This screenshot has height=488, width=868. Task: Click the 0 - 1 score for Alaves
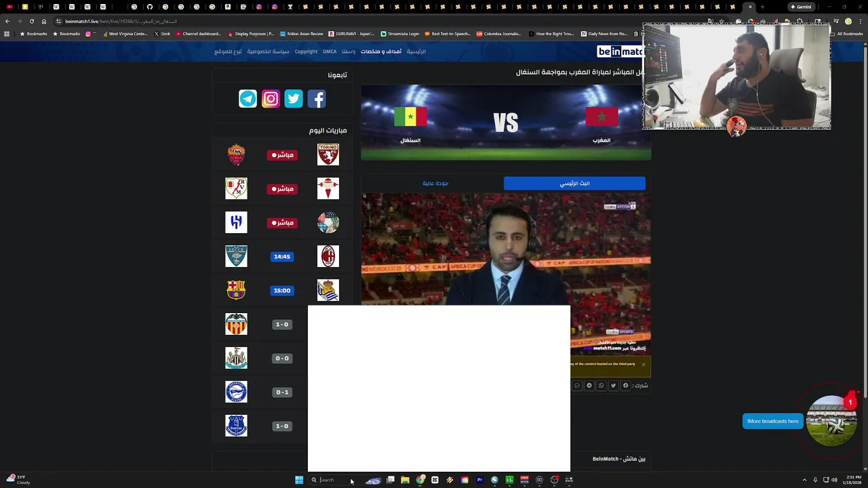[x=282, y=392]
